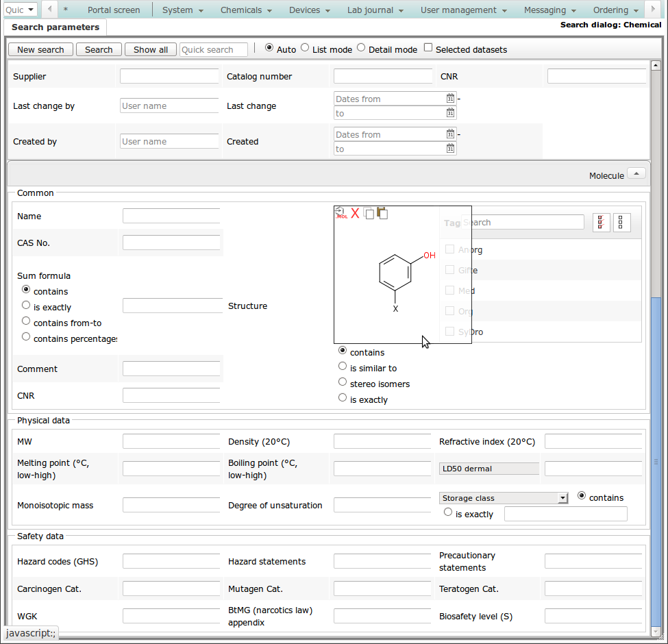Select 'is exactly' for Sum formula

point(26,306)
